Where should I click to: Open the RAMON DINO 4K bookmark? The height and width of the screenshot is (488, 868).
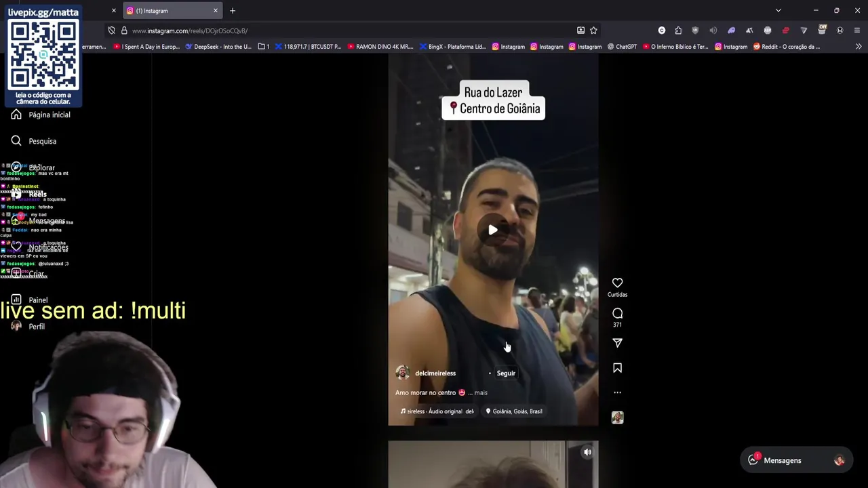click(380, 47)
